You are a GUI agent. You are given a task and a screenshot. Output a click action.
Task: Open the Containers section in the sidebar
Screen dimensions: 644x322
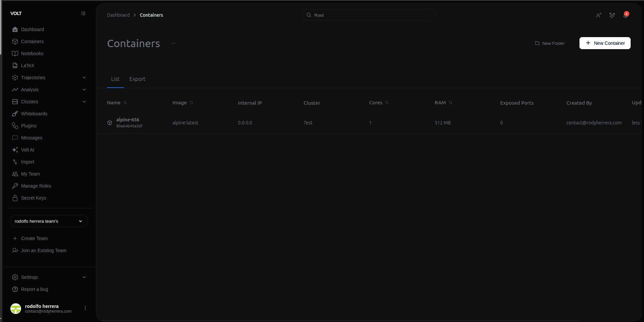pyautogui.click(x=32, y=41)
